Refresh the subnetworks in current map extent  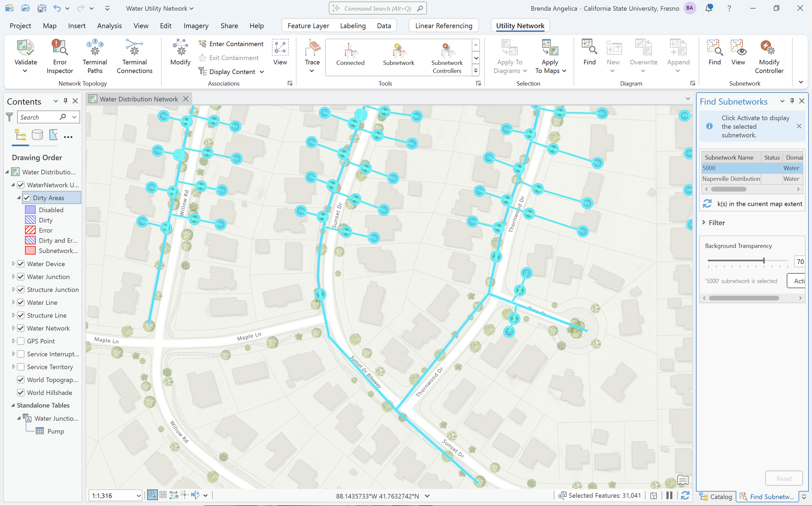coord(707,204)
